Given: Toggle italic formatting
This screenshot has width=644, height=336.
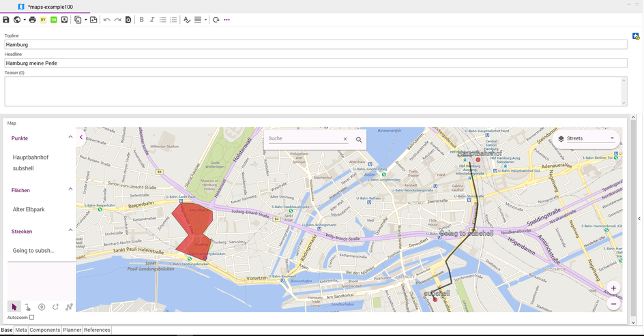Looking at the screenshot, I should click(x=152, y=20).
